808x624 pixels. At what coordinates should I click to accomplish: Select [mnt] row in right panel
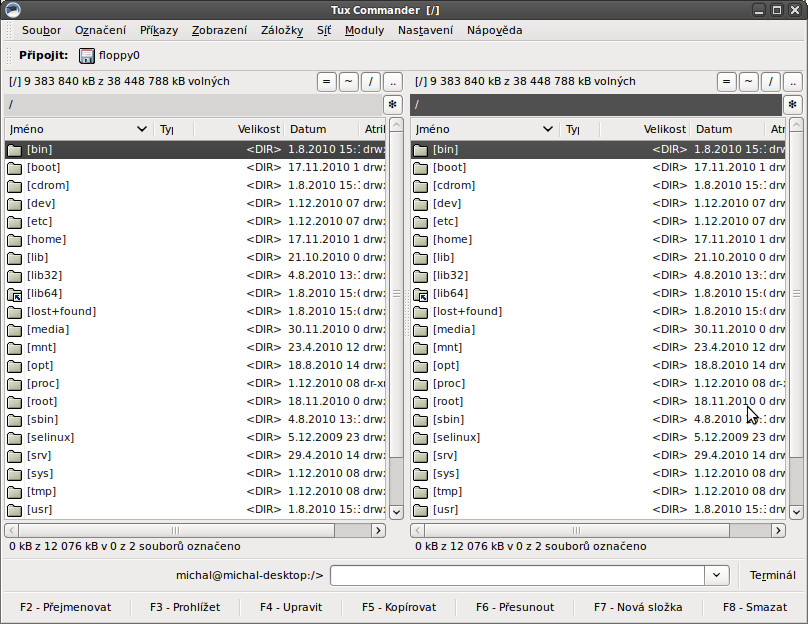(598, 348)
